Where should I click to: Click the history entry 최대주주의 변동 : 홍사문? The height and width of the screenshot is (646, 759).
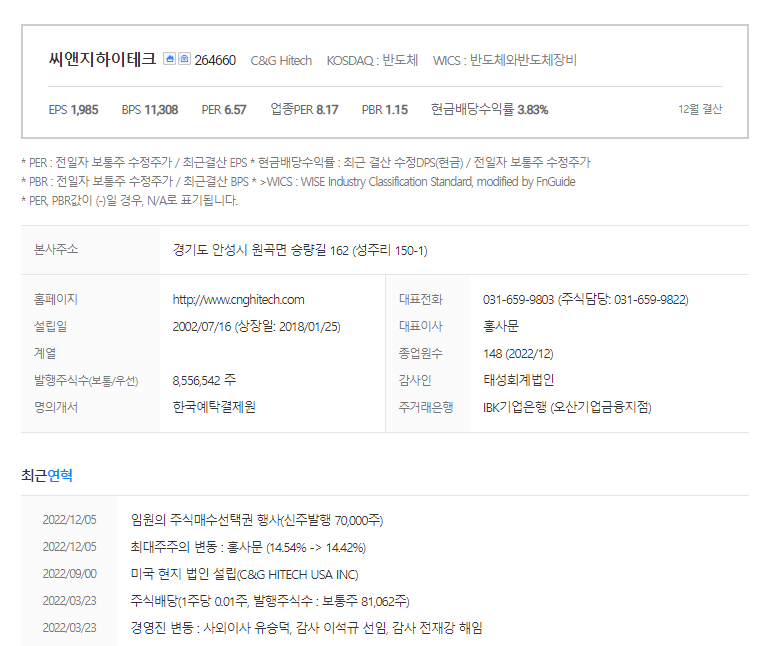coord(248,547)
